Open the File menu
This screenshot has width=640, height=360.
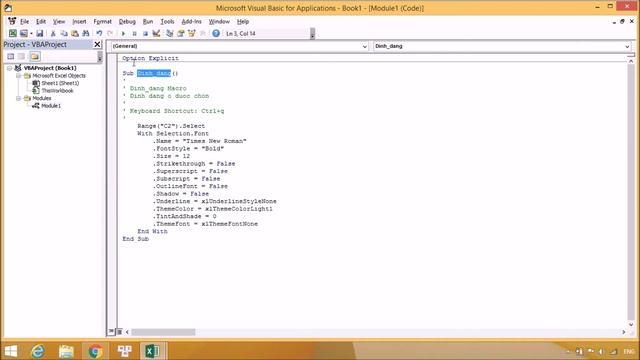[x=24, y=22]
